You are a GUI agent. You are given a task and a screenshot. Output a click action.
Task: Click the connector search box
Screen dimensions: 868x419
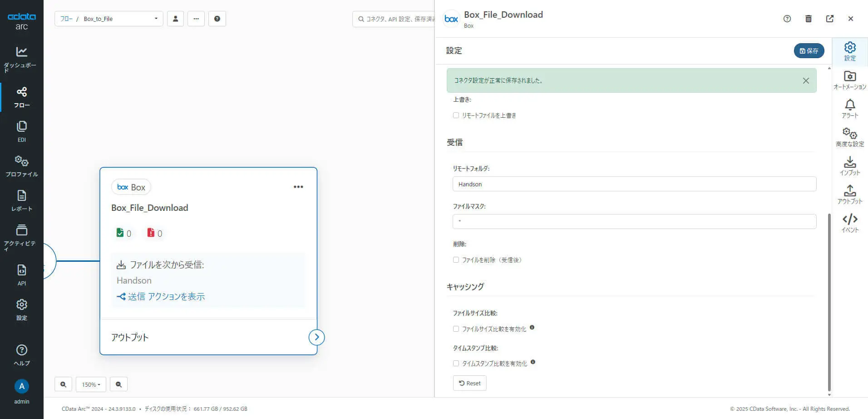point(393,19)
